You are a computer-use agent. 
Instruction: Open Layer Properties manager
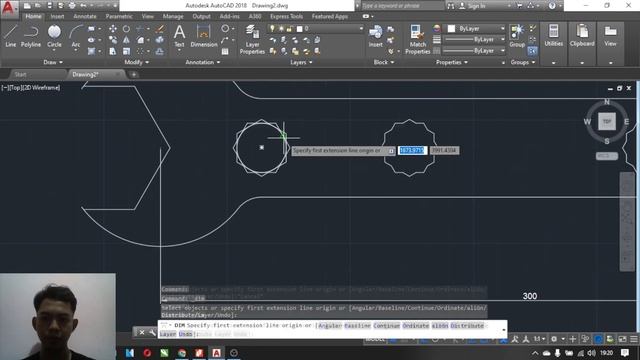click(252, 39)
